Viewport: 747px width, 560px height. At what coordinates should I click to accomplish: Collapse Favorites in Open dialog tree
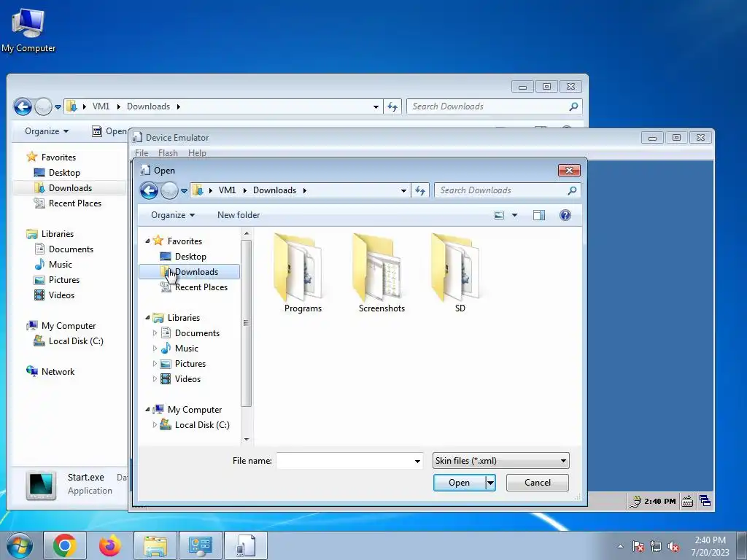147,241
